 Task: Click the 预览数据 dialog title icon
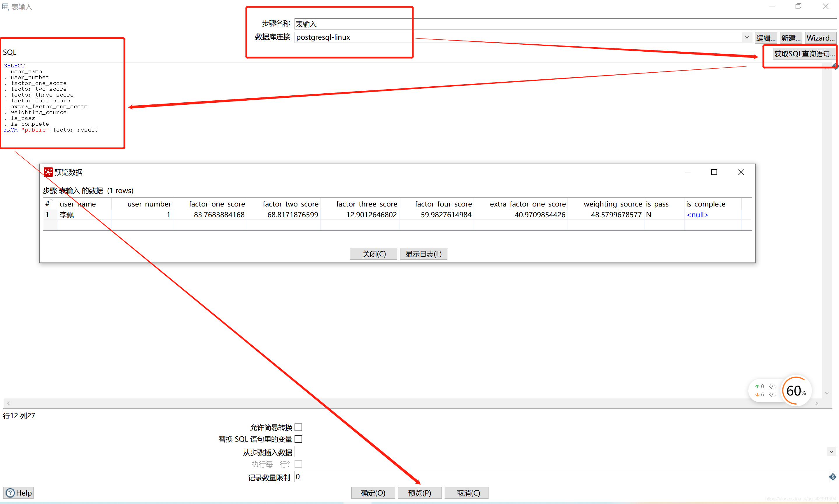click(48, 172)
